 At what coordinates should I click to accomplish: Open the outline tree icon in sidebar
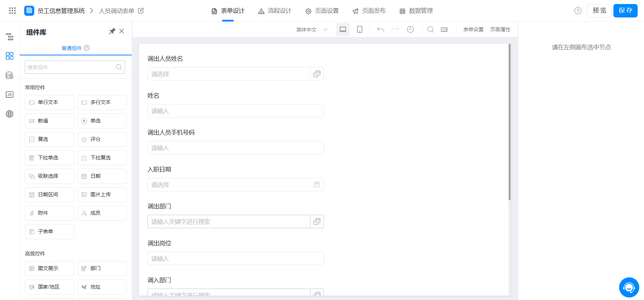click(x=10, y=37)
